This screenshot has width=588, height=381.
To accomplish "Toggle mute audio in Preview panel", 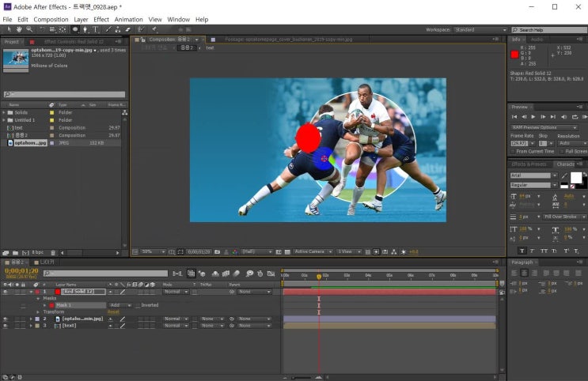I will click(563, 117).
